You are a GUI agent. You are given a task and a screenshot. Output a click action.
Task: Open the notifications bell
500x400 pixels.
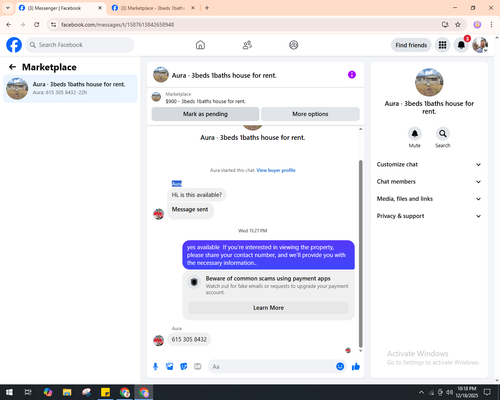click(x=461, y=45)
